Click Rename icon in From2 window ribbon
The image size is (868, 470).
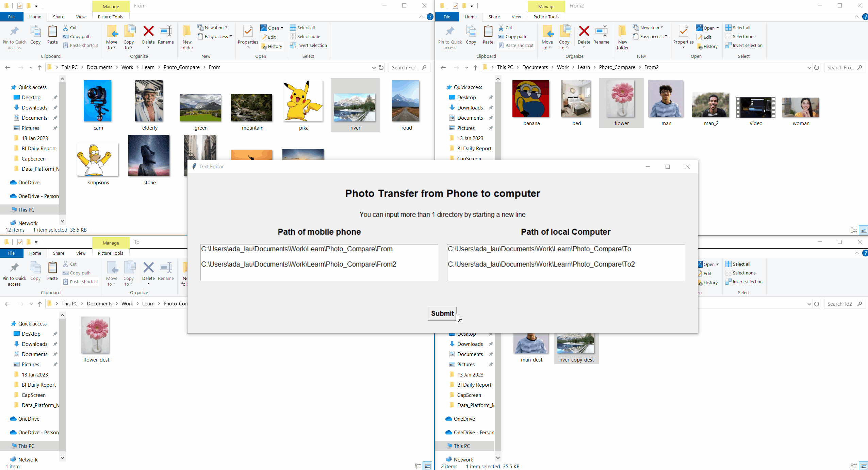coord(601,32)
